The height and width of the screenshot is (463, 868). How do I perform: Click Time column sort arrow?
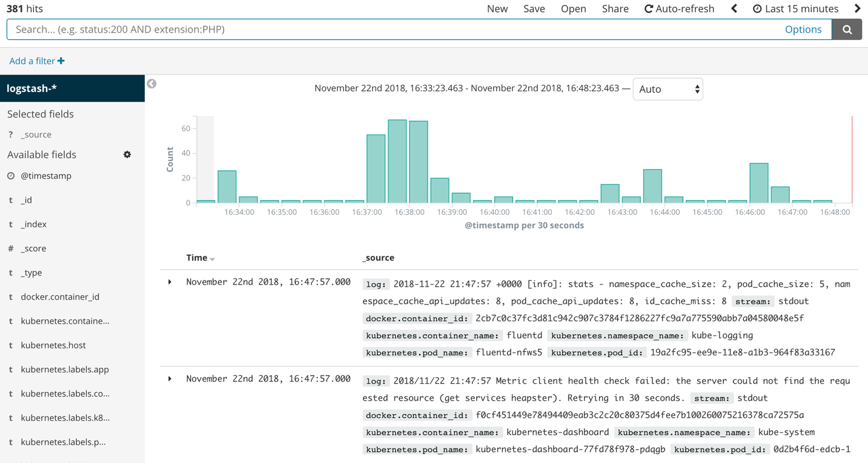pos(213,259)
